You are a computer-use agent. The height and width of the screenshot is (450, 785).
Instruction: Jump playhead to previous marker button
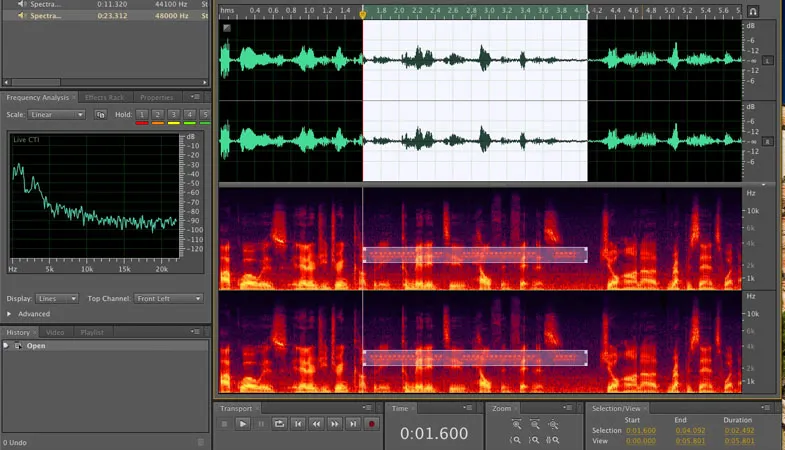(x=298, y=424)
